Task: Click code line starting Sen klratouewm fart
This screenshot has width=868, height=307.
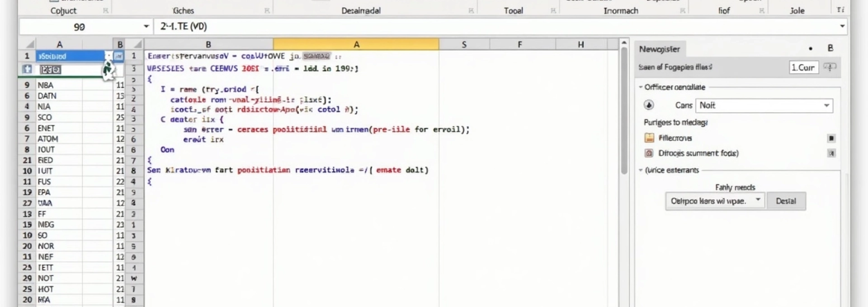Action: click(288, 170)
